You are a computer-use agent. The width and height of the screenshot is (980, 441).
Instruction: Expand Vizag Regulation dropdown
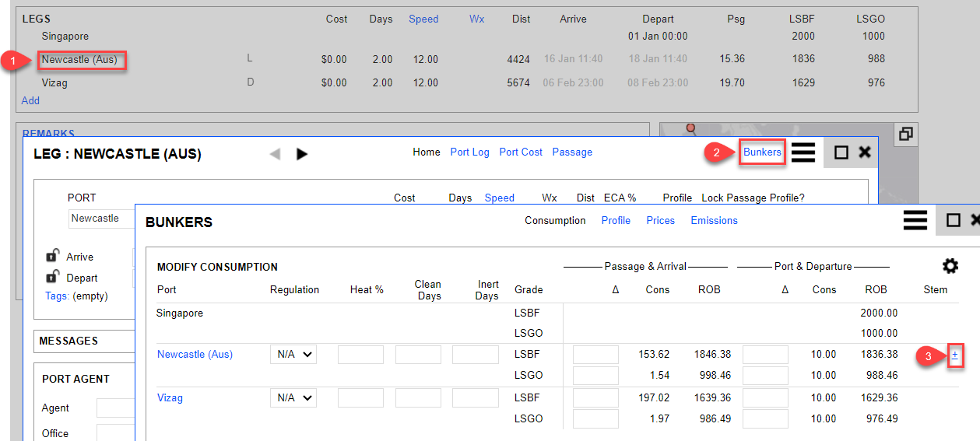[293, 398]
